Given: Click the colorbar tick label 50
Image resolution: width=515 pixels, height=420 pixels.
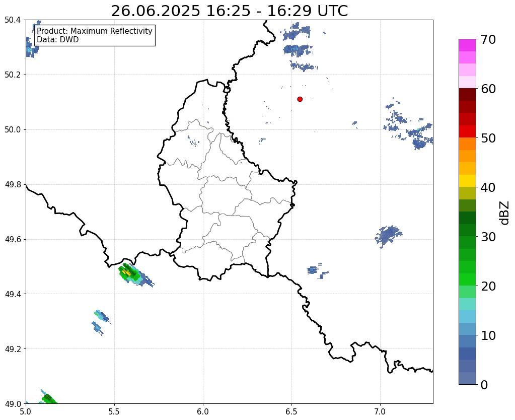Looking at the screenshot, I should pos(488,138).
